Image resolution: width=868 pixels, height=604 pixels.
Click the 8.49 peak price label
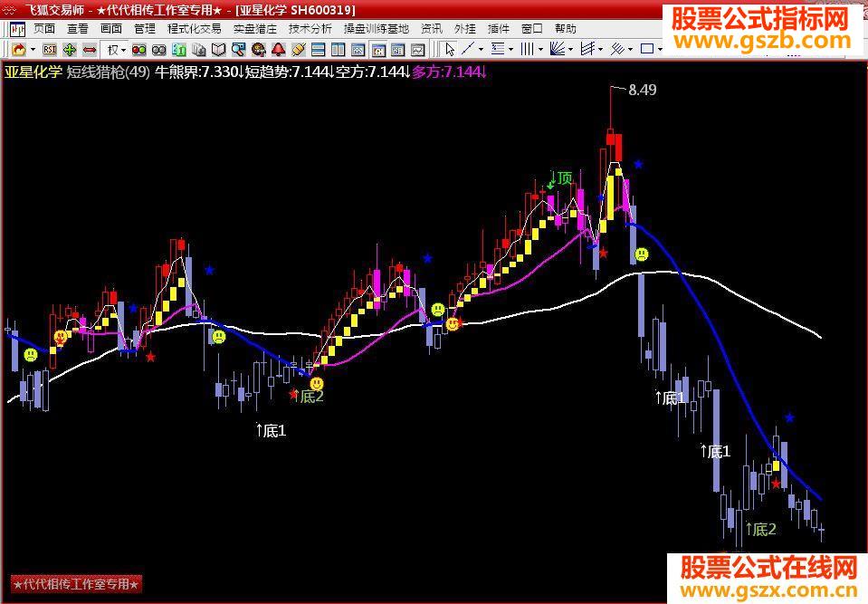pos(642,90)
